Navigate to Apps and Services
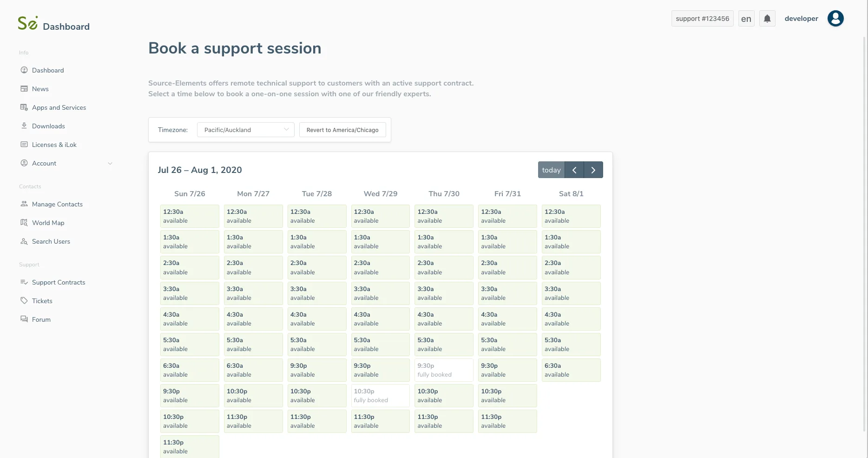Screen dimensions: 868x458 [x=59, y=107]
